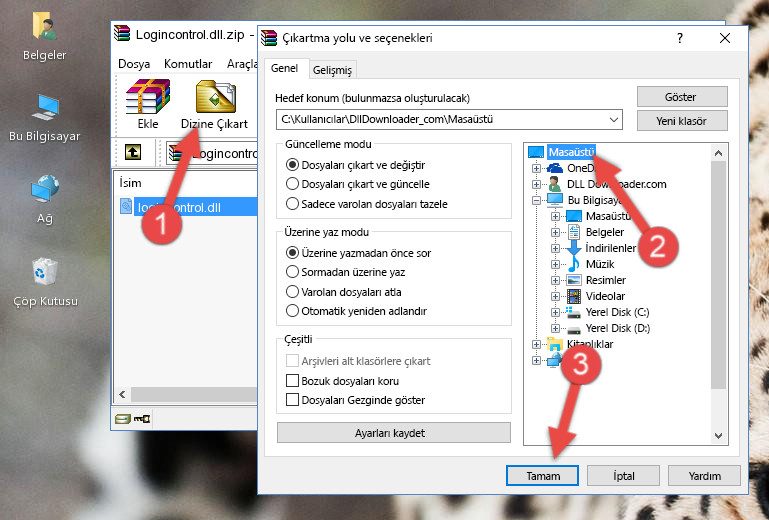Click the Yeni klasör button
This screenshot has width=769, height=520.
click(681, 120)
